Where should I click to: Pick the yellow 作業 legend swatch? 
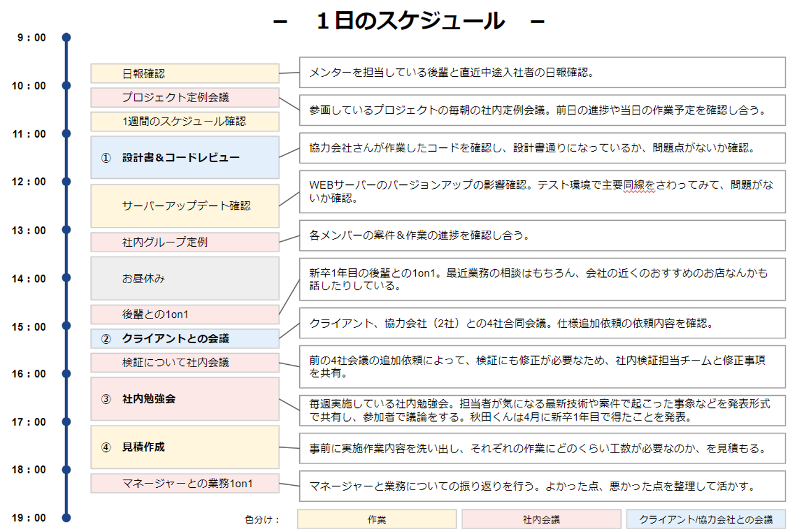coord(377,519)
